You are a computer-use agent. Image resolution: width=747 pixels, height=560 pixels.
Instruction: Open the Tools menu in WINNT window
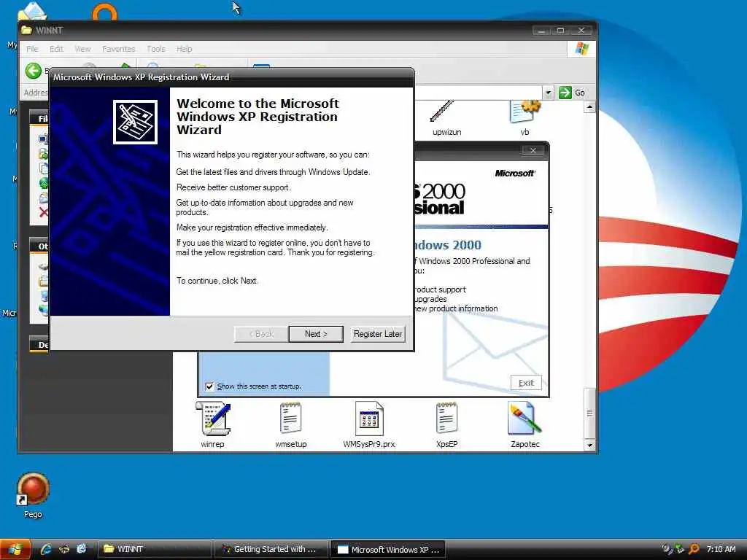point(156,49)
